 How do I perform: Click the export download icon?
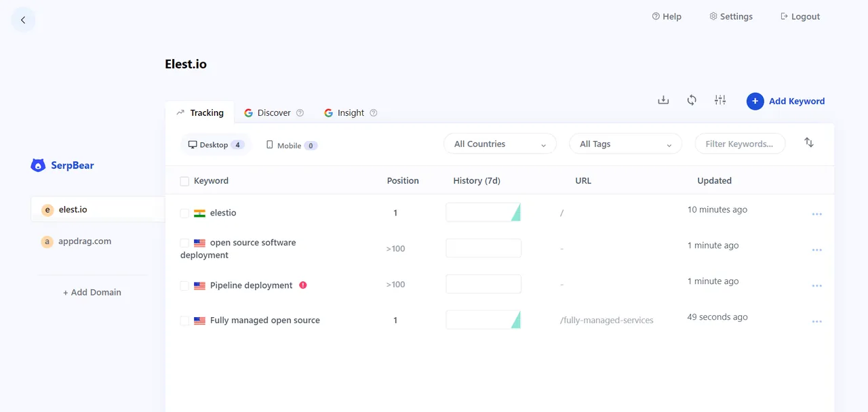click(663, 100)
